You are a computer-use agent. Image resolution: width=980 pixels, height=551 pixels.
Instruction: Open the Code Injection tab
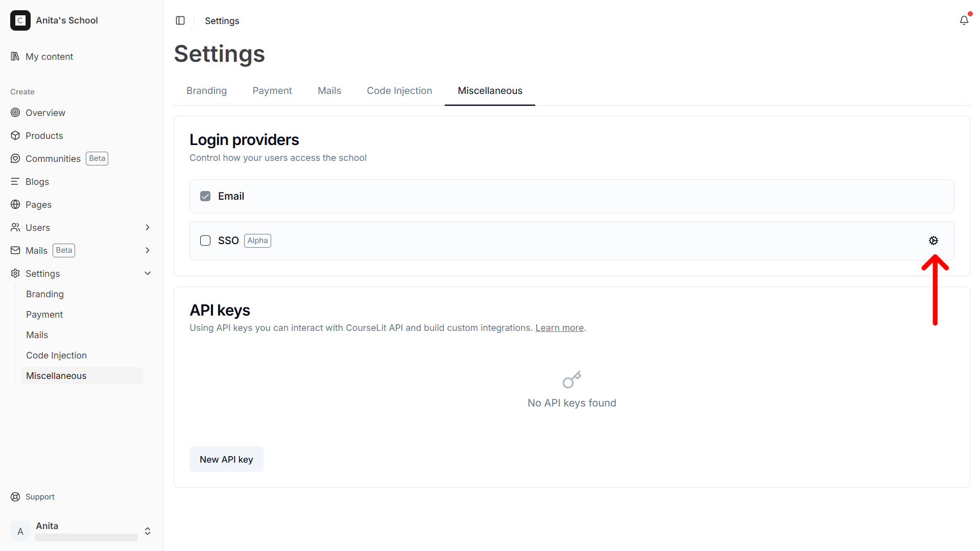point(399,90)
